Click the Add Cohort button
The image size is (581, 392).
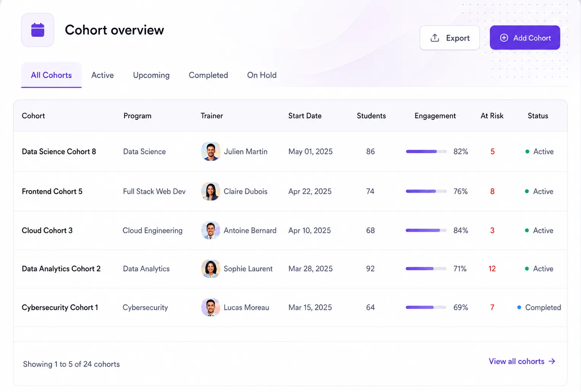pyautogui.click(x=525, y=38)
